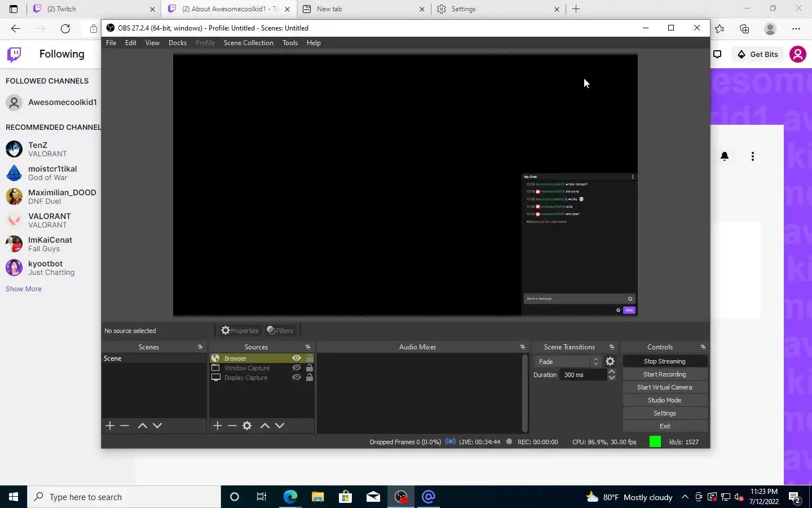Move the source down in Sources panel

280,426
